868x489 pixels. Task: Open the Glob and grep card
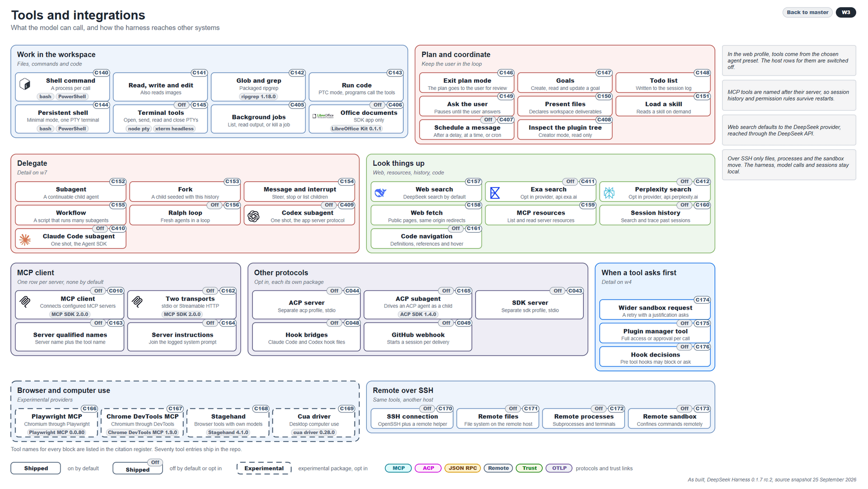258,87
